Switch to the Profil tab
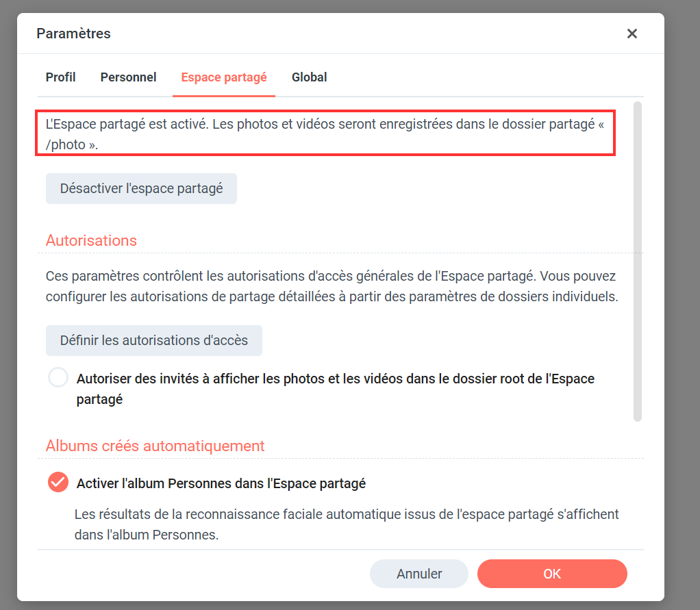Image resolution: width=700 pixels, height=610 pixels. tap(60, 77)
